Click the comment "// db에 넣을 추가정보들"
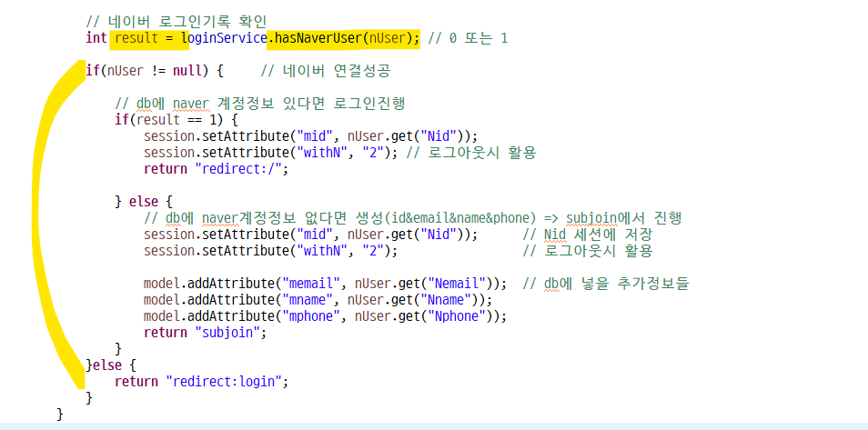868x430 pixels. 606,284
